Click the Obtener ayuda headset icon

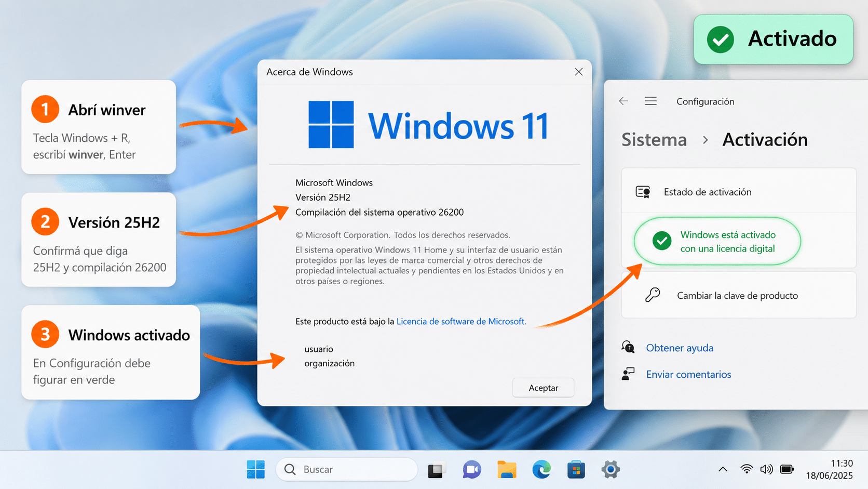[628, 347]
